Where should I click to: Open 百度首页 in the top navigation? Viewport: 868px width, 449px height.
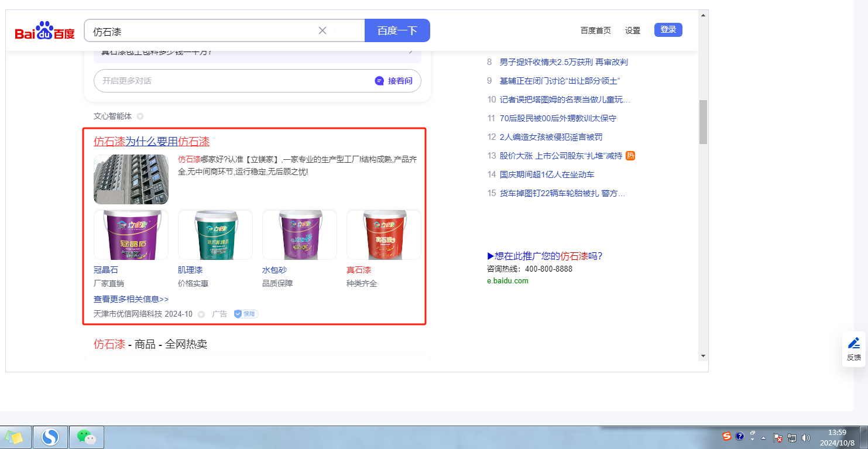595,30
